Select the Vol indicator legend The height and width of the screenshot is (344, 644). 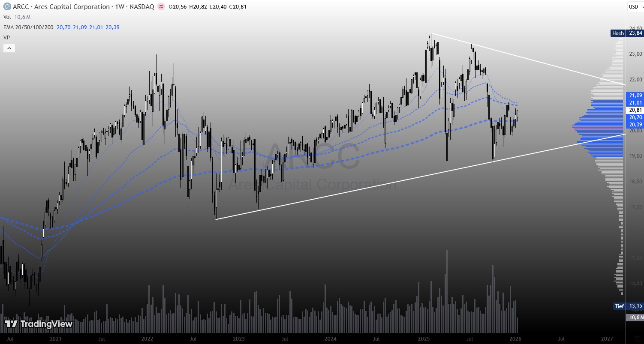[7, 17]
